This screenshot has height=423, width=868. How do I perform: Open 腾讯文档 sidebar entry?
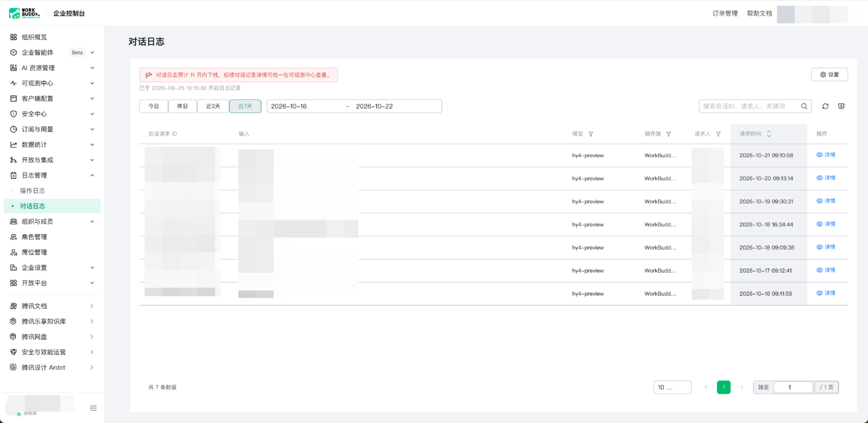coord(52,306)
